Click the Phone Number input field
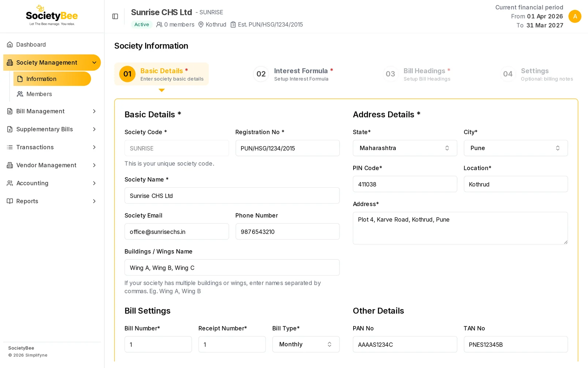Screen dimensions: 588x368 pos(287,232)
